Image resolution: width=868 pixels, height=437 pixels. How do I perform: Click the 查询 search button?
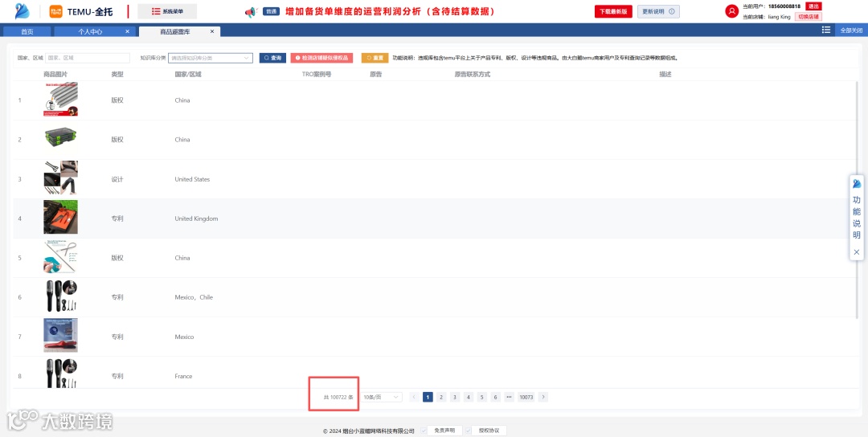[273, 58]
